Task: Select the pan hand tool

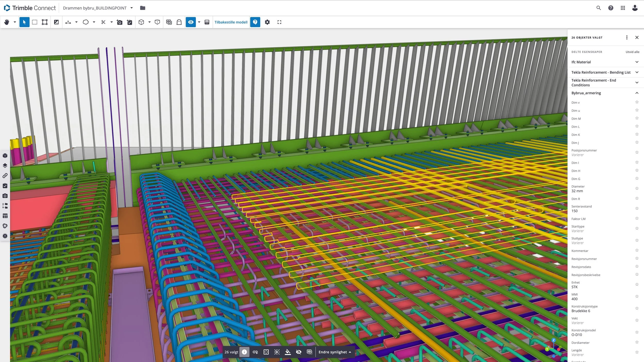Action: pos(7,22)
